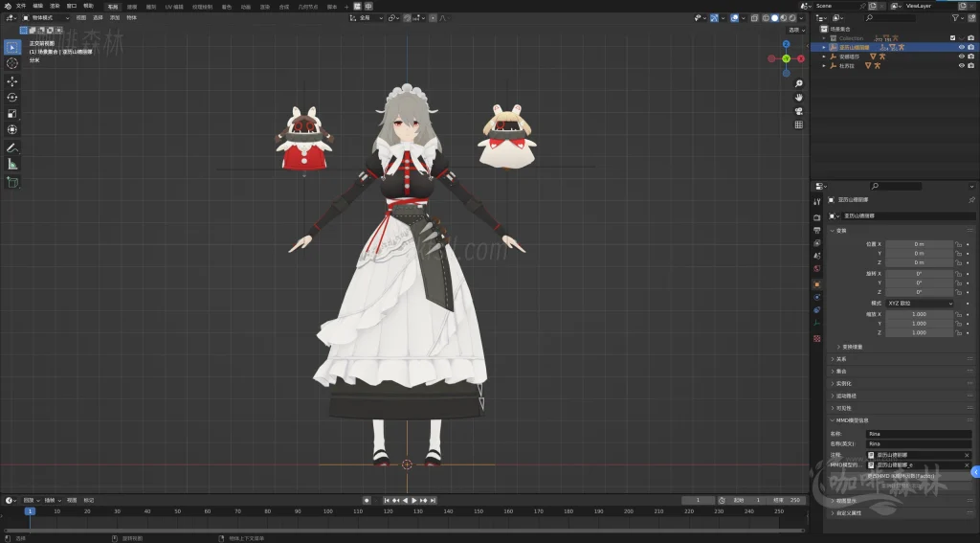Hide the selected armature row in outliner

click(961, 48)
